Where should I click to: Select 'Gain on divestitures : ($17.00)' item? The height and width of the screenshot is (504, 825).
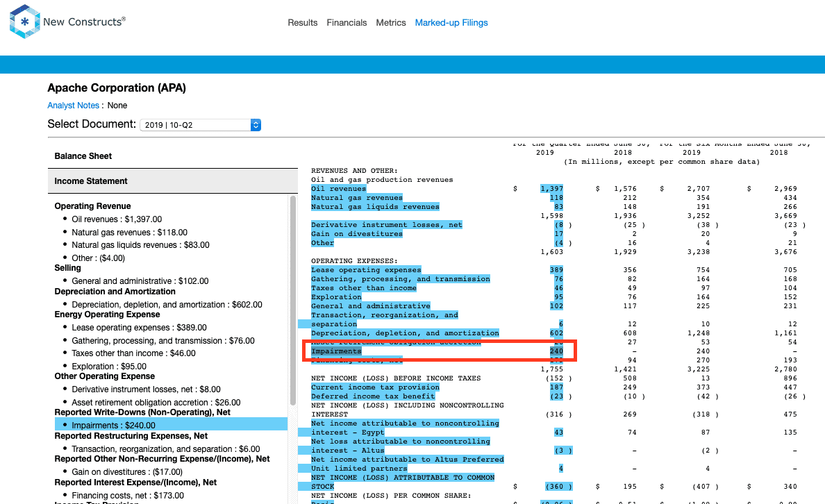pos(127,473)
